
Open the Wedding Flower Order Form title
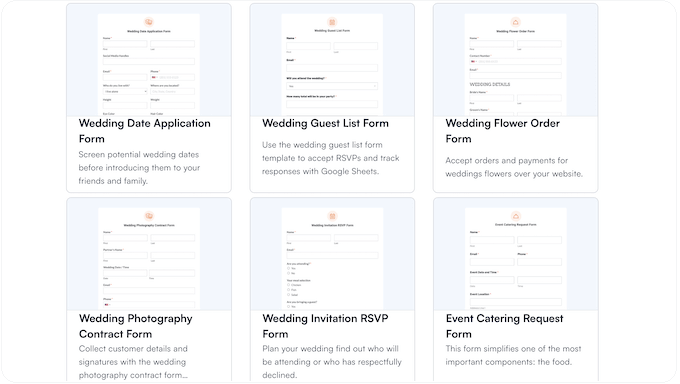(503, 131)
